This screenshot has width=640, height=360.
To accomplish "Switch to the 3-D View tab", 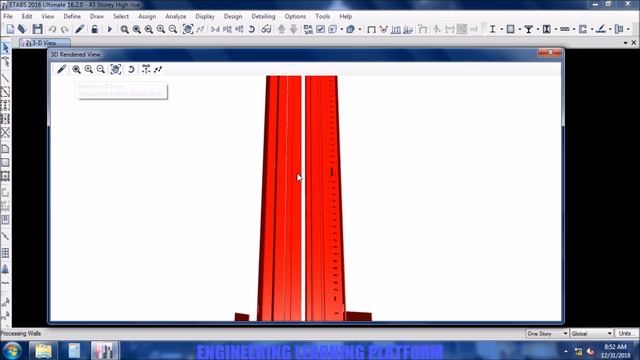I will (44, 43).
